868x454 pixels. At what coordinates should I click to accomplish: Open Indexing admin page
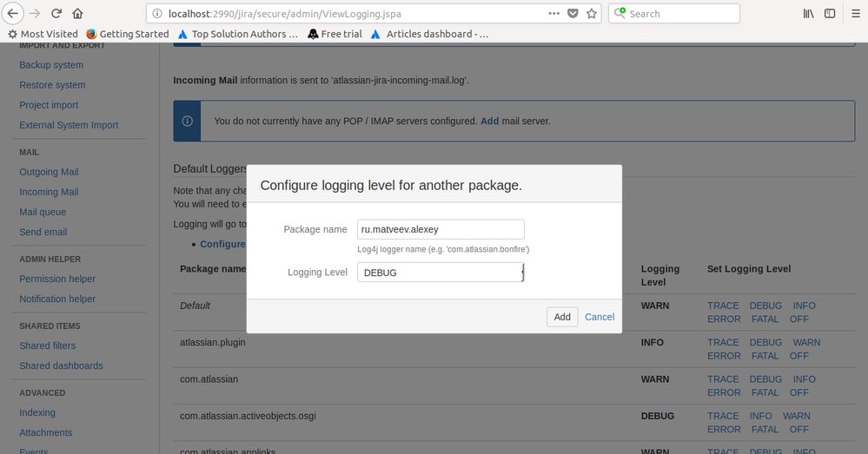[x=37, y=412]
